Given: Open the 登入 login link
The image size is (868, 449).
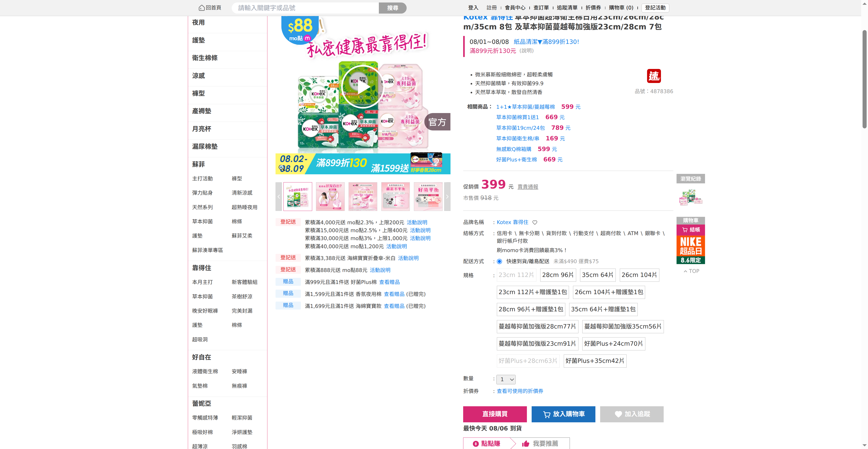Looking at the screenshot, I should click(473, 8).
